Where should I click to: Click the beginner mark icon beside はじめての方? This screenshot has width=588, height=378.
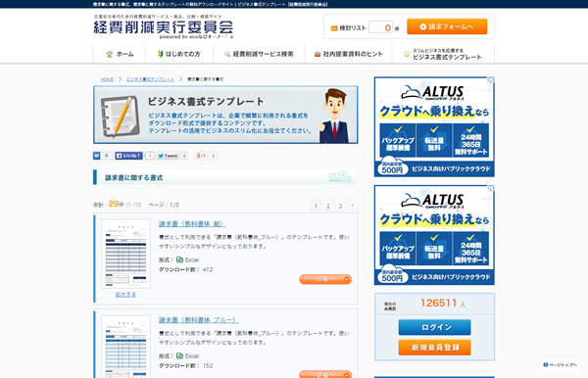coord(161,54)
